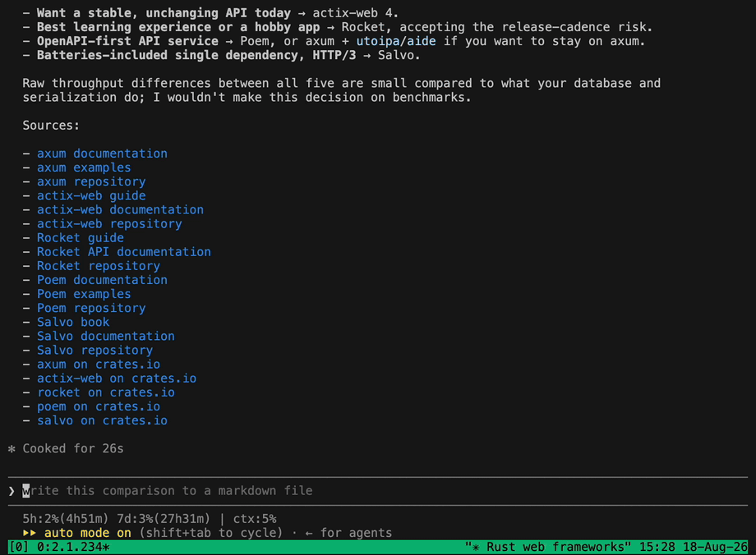Click the '7d:3%(27h31m)' usage readout
Viewport: 756px width, 555px height.
point(164,520)
